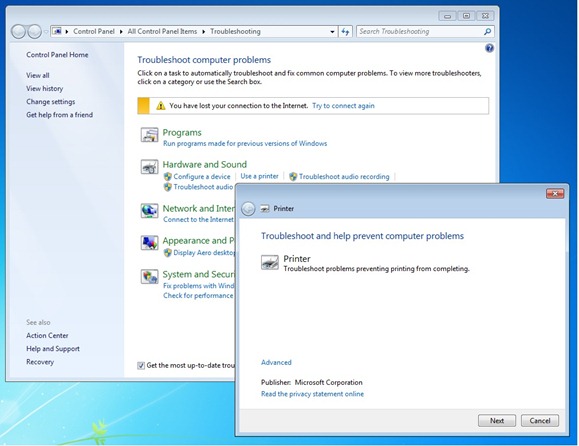Click the Printer icon in the troubleshooter dialog
This screenshot has width=579, height=446.
(x=270, y=263)
